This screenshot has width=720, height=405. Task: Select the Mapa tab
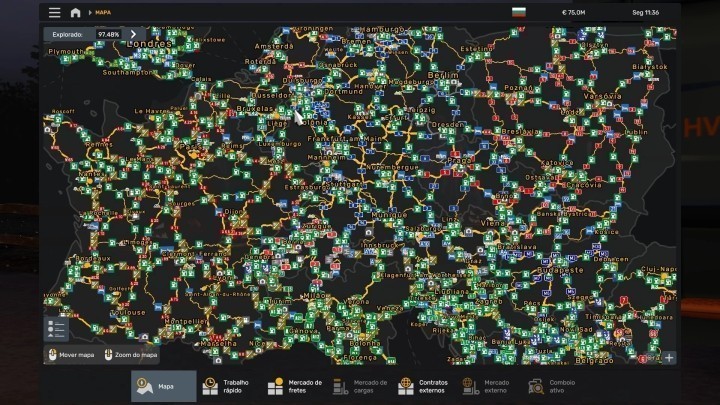(x=163, y=386)
